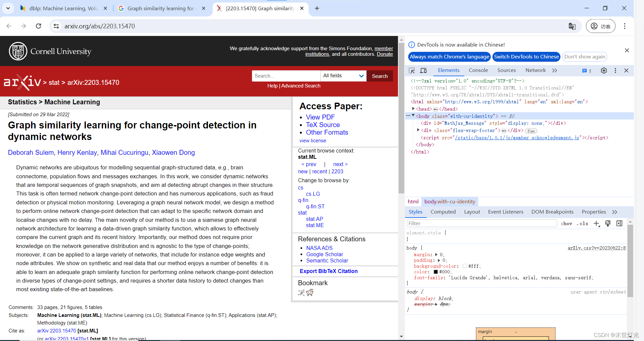
Task: Click the red Search button
Action: (x=380, y=76)
